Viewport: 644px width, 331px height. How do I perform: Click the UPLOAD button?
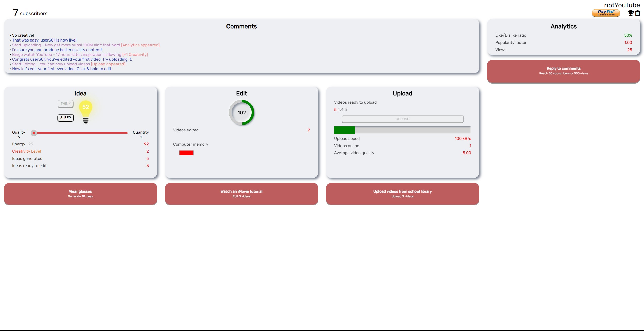402,119
